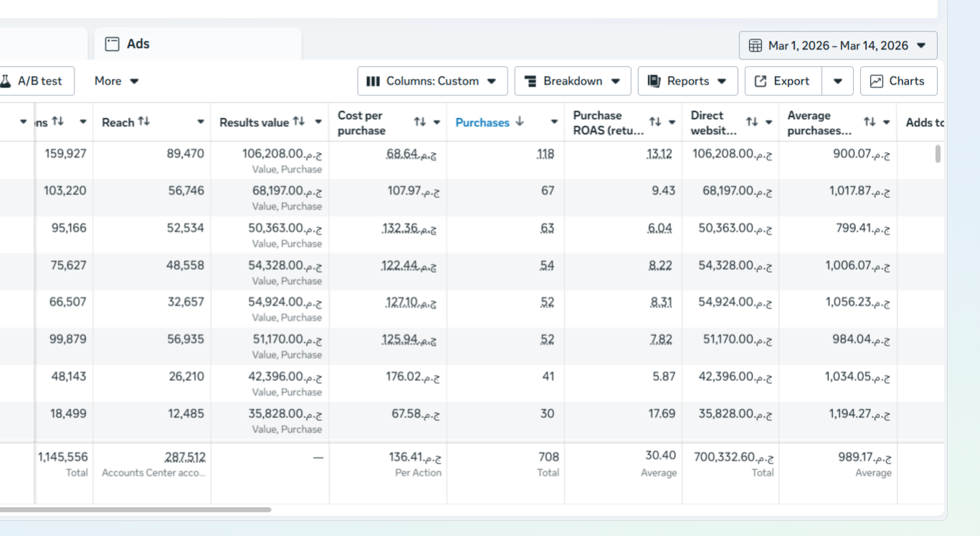The image size is (980, 536).
Task: Sort by Reach using arrows icon
Action: [x=144, y=122]
